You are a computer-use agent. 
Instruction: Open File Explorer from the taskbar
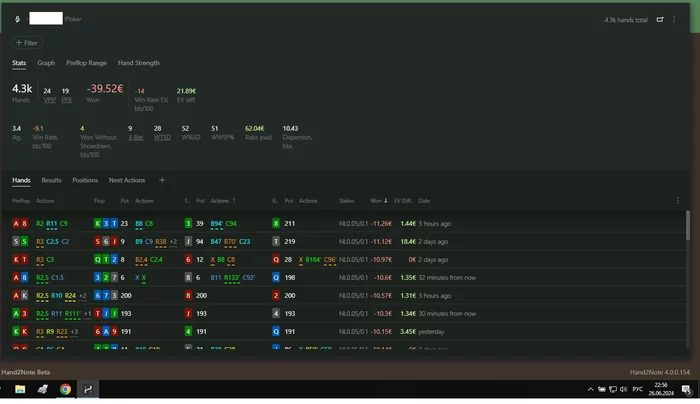pos(20,389)
